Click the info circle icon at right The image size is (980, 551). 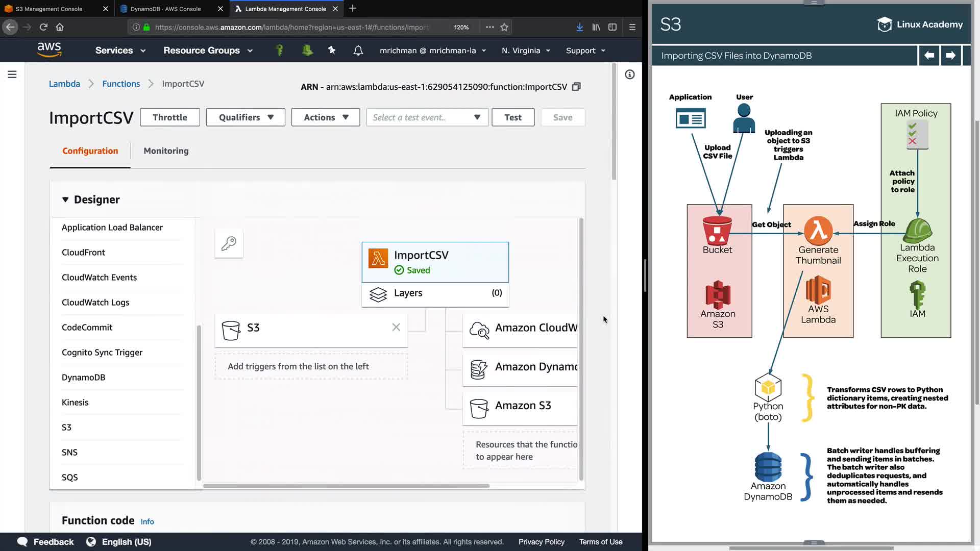(x=630, y=74)
